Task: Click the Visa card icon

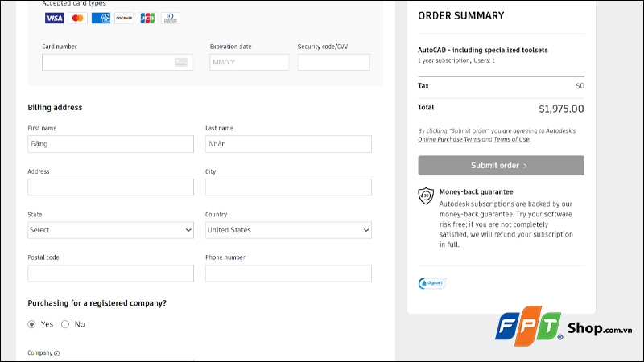Action: (x=54, y=18)
